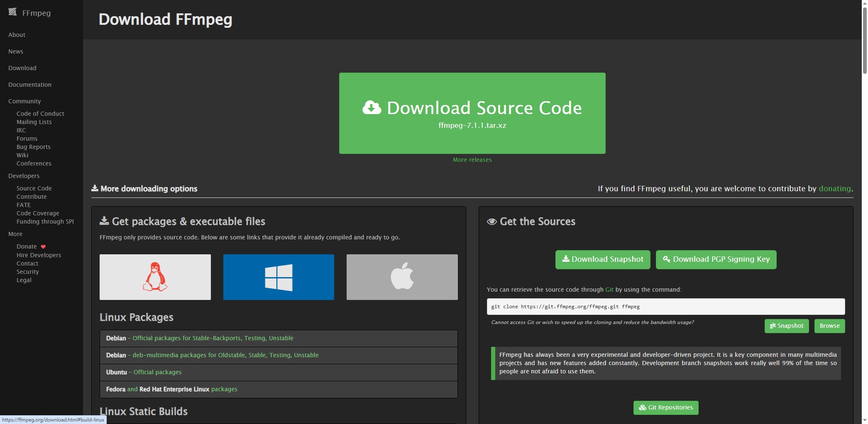Open News in the sidebar

tap(16, 51)
